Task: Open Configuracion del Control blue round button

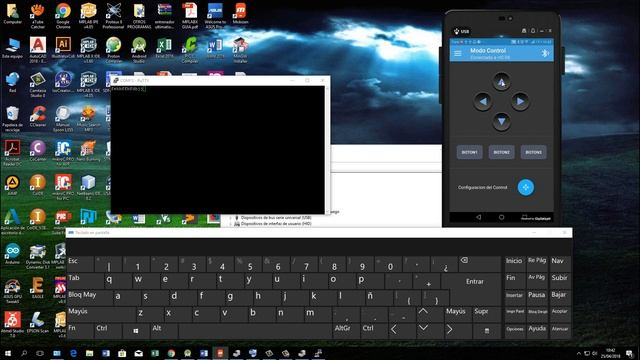Action: coord(526,187)
